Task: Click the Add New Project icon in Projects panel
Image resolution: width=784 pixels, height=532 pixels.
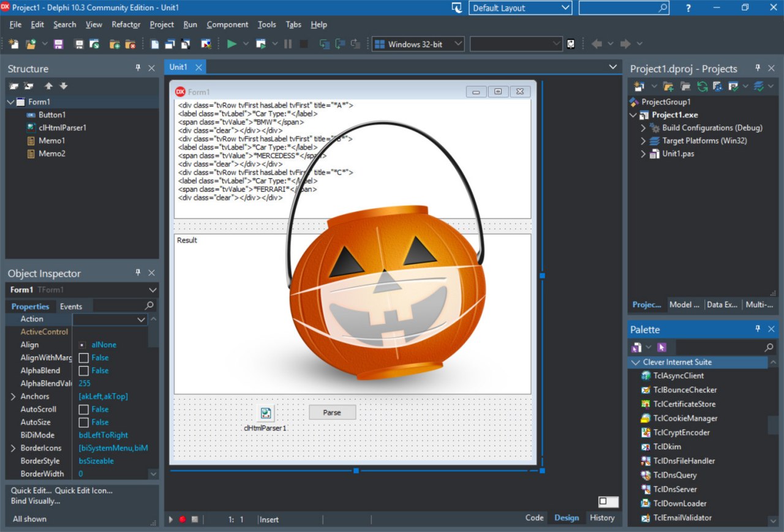Action: 639,86
